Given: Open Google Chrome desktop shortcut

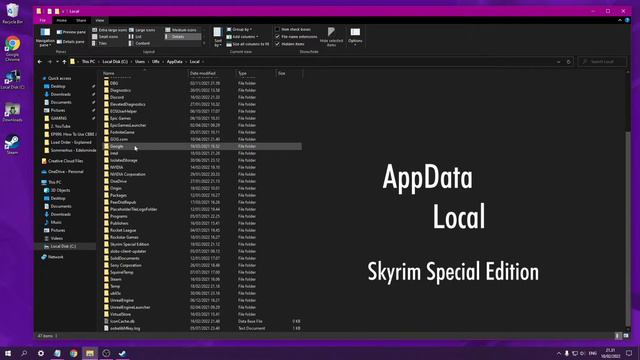Looking at the screenshot, I should tap(12, 48).
